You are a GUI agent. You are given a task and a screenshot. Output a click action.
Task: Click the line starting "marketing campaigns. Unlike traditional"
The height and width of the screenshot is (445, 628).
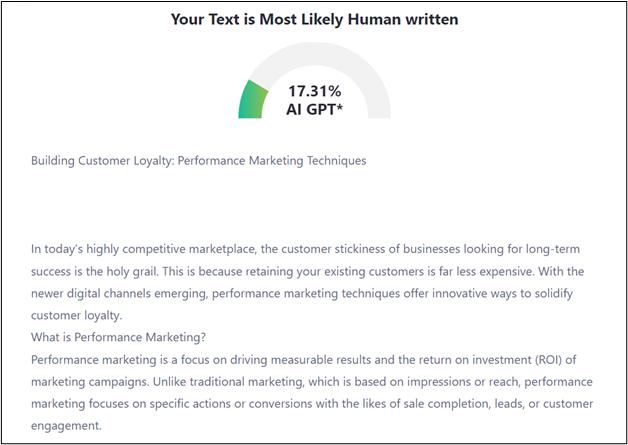(x=311, y=381)
